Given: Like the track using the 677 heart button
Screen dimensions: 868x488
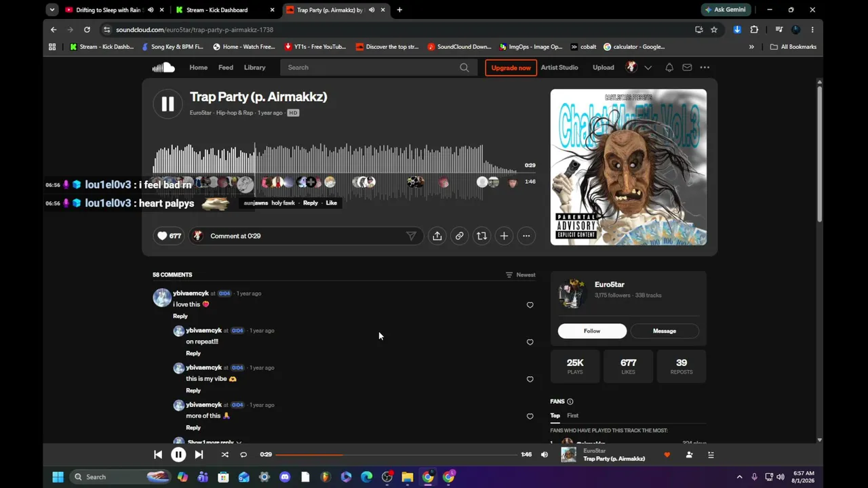Looking at the screenshot, I should [x=169, y=236].
